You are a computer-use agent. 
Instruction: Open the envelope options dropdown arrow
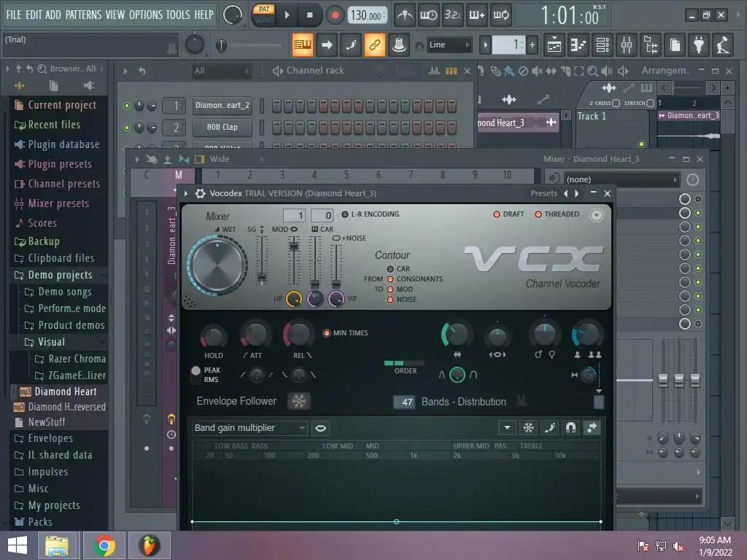pyautogui.click(x=508, y=427)
